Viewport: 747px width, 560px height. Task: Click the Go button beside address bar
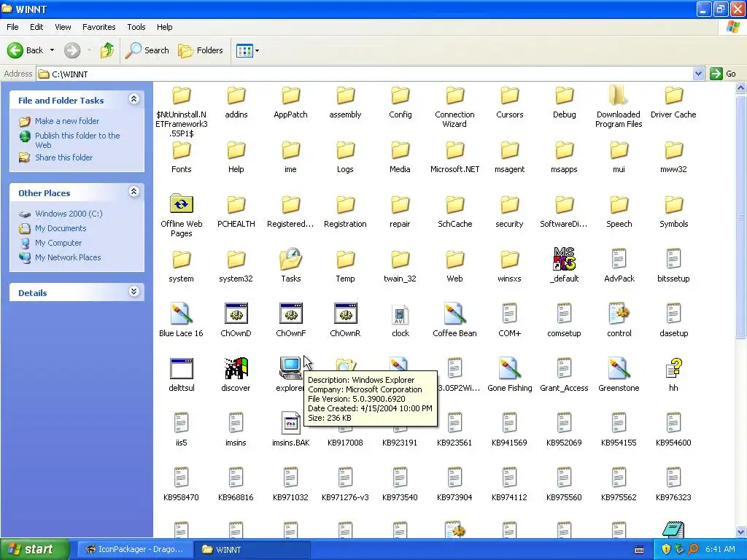coord(723,74)
